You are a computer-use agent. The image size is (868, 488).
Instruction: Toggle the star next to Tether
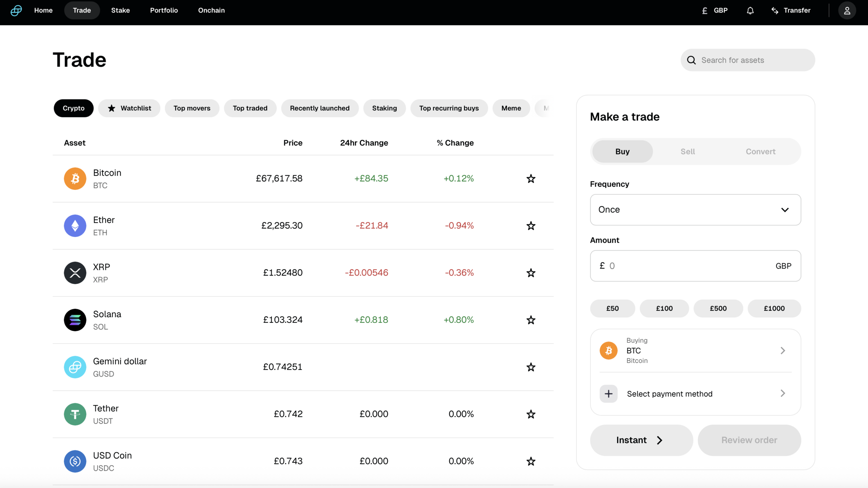point(531,414)
